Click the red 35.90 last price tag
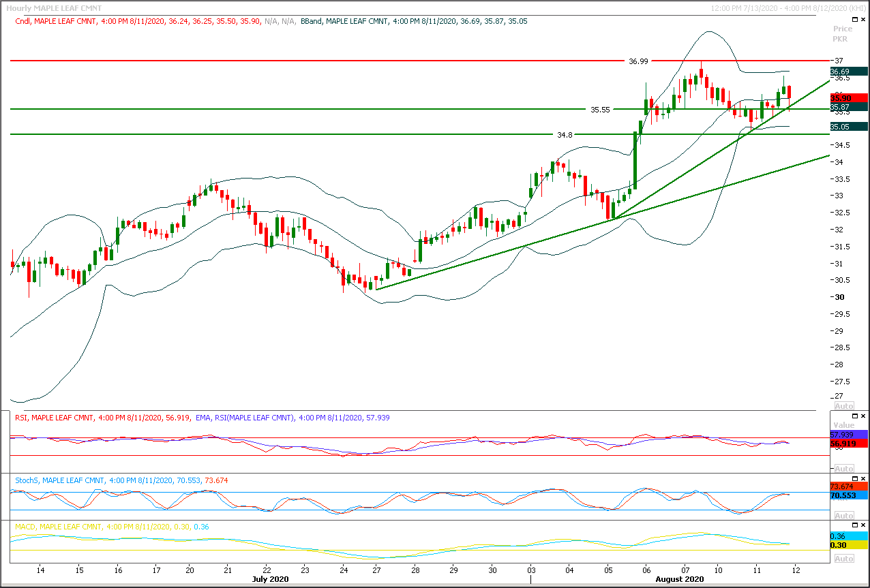Viewport: 870px width, 588px height. pos(848,98)
